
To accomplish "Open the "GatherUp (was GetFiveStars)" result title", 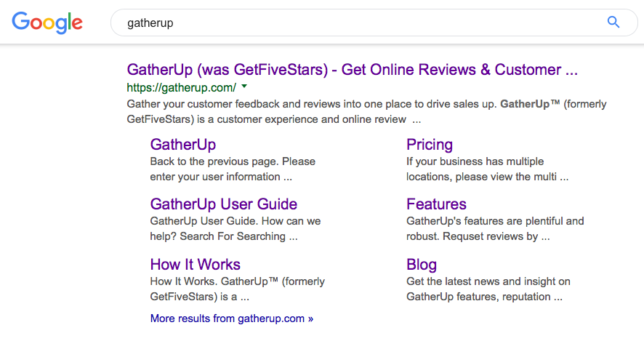I will [x=352, y=70].
